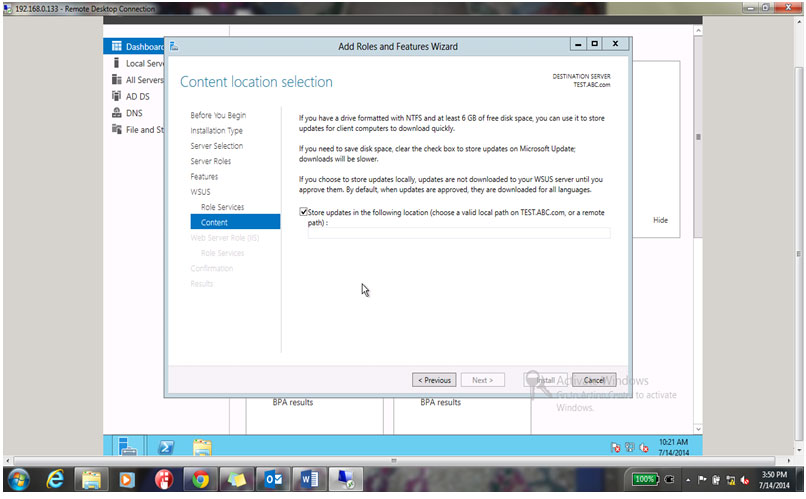The image size is (806, 499).
Task: Click the volume tray icon
Action: click(x=745, y=480)
